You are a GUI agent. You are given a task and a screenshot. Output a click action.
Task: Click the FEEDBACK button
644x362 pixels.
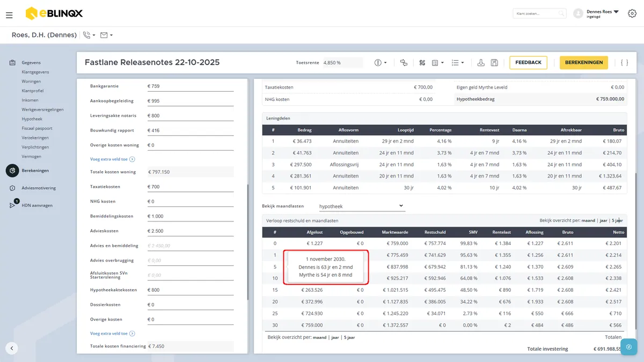[528, 63]
